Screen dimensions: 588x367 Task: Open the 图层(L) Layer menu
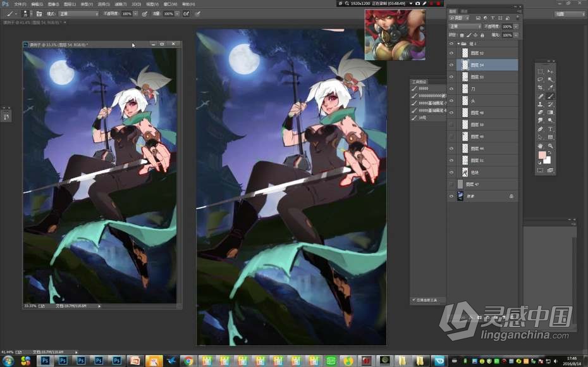click(x=70, y=4)
